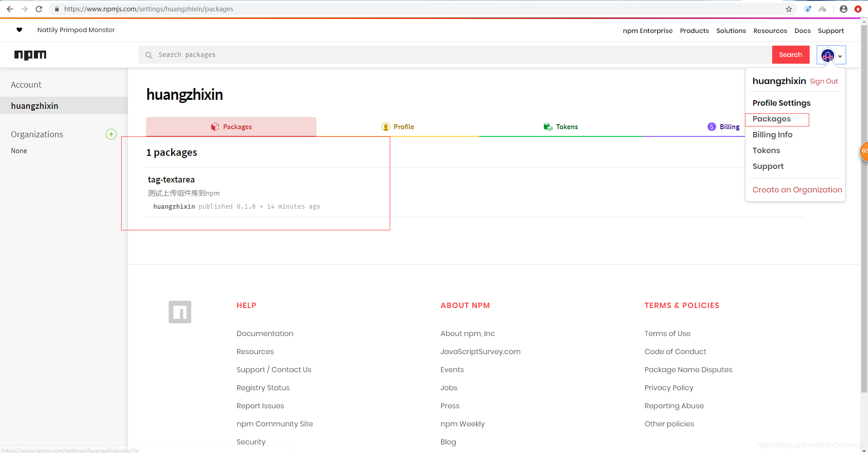868x453 pixels.
Task: Open Docs in top navigation
Action: click(x=802, y=31)
